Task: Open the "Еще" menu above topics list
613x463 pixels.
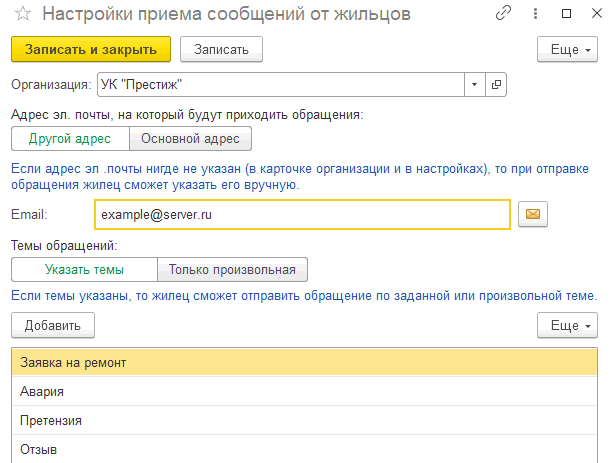Action: click(567, 325)
